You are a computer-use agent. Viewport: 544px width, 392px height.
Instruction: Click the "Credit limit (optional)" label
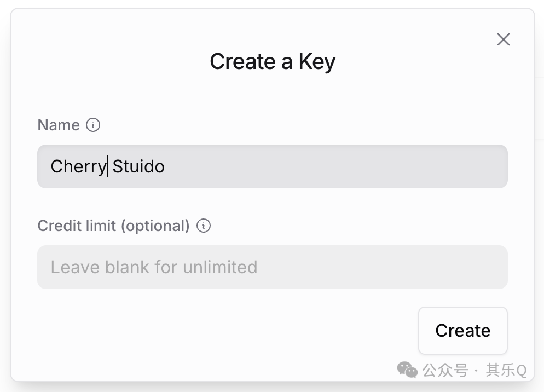(113, 226)
